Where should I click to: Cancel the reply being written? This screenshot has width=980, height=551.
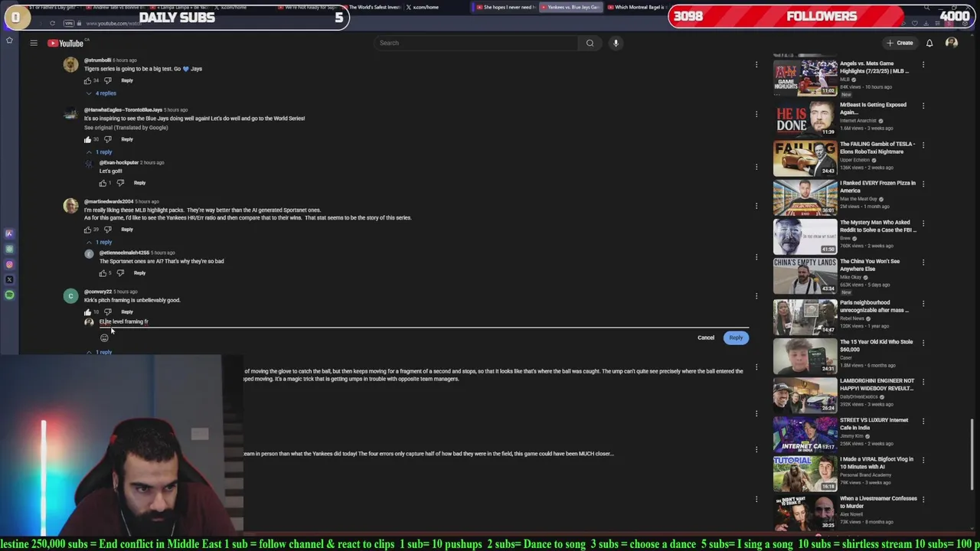click(x=706, y=337)
